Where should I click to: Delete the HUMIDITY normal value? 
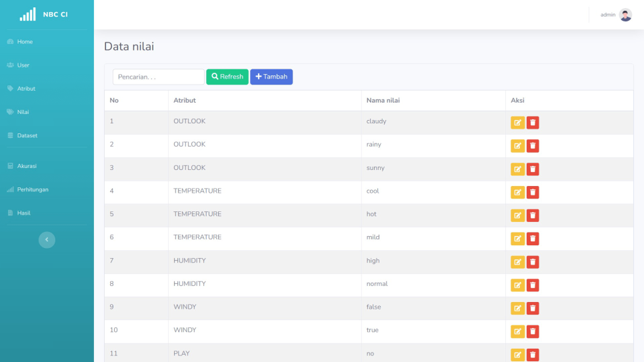533,285
